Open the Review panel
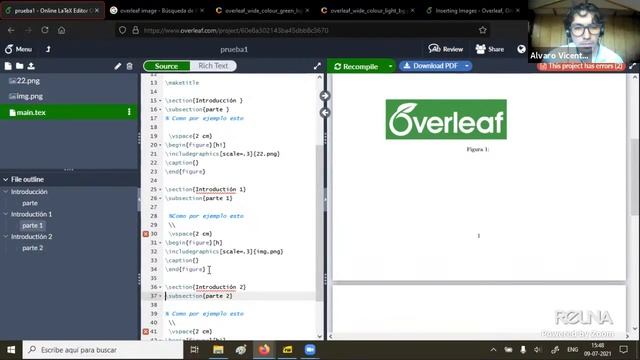640x360 pixels. tap(446, 49)
